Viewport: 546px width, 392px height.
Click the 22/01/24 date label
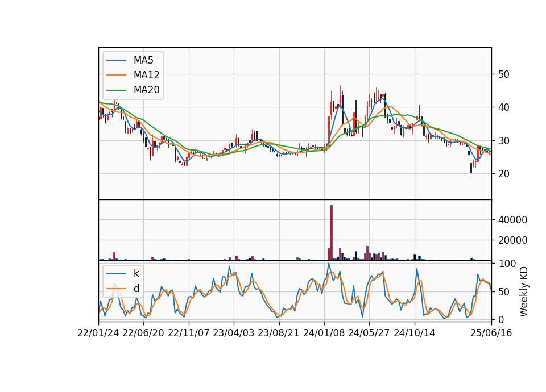tap(98, 333)
